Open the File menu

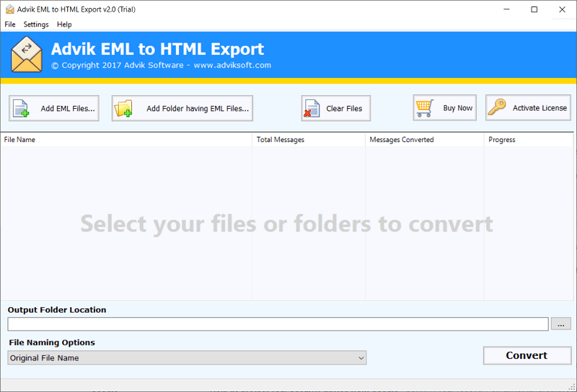10,24
